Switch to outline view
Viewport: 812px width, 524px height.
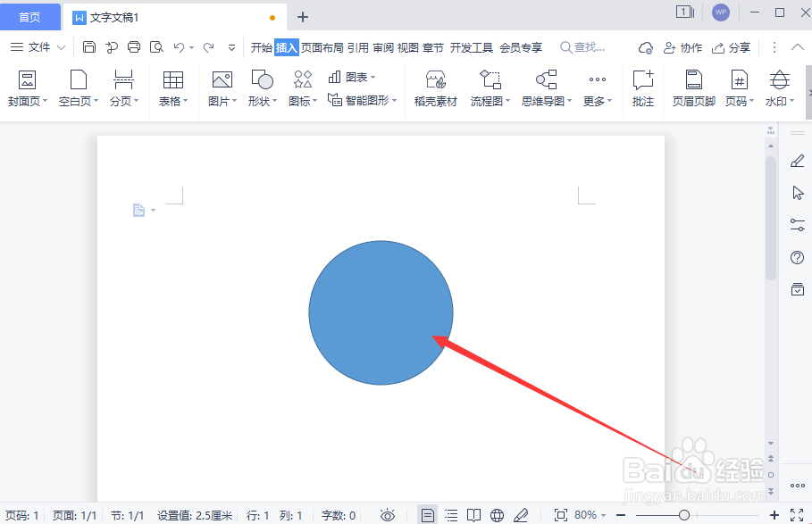pos(451,515)
